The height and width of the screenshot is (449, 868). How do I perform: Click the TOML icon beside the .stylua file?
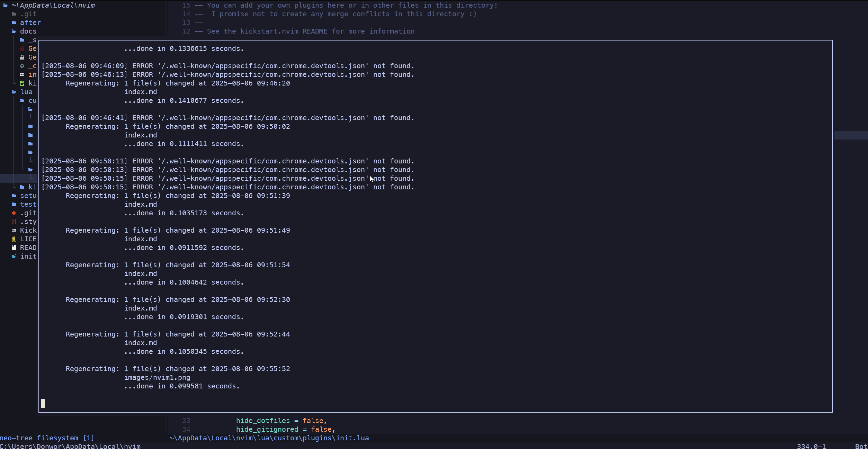coord(14,222)
